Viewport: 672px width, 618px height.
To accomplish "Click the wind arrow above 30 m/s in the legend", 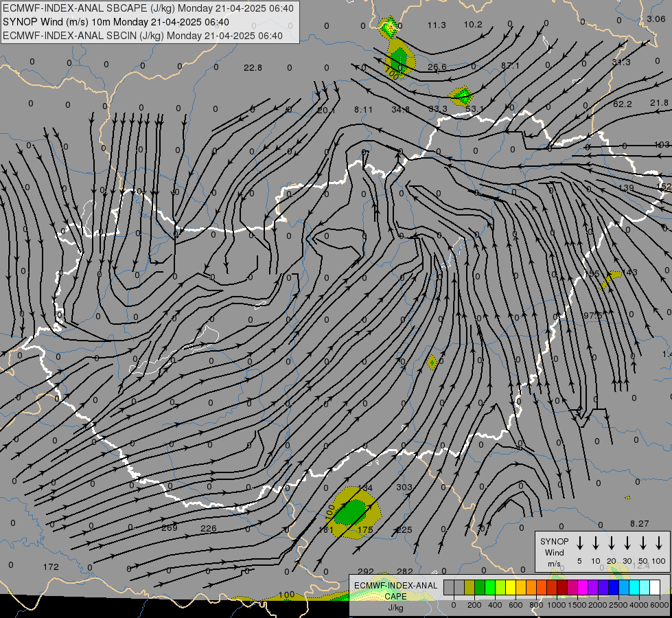I will [x=627, y=543].
